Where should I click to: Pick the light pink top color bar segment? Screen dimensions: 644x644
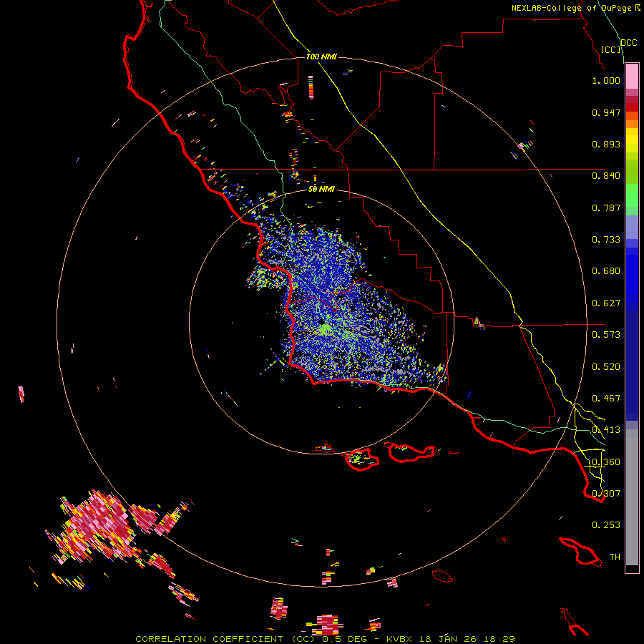coord(632,76)
